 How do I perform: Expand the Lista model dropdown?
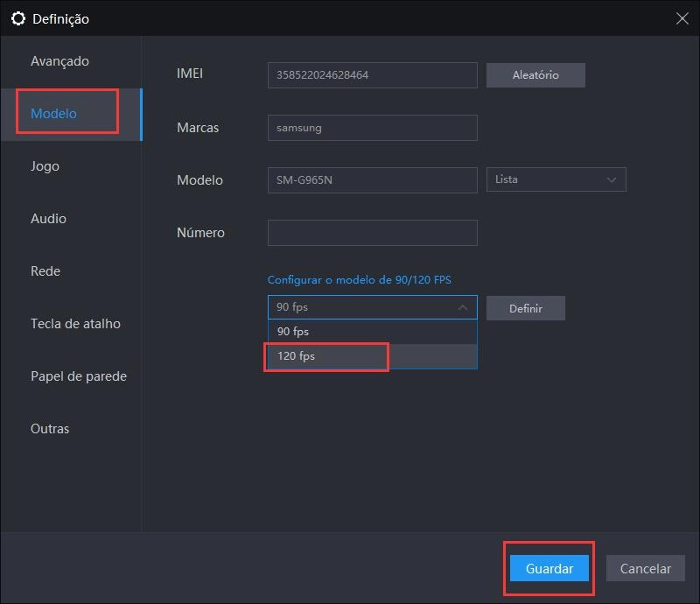point(556,179)
